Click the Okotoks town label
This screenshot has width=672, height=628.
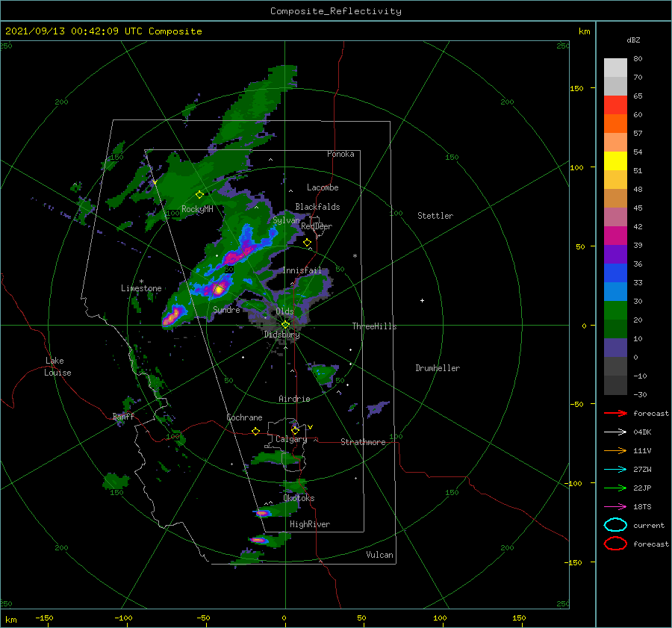[x=299, y=498]
